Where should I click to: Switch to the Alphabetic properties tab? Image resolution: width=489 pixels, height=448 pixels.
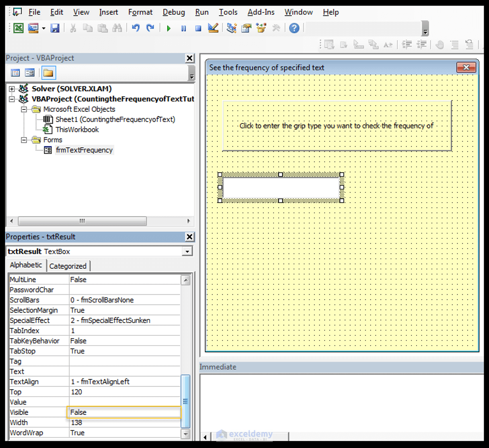point(26,265)
